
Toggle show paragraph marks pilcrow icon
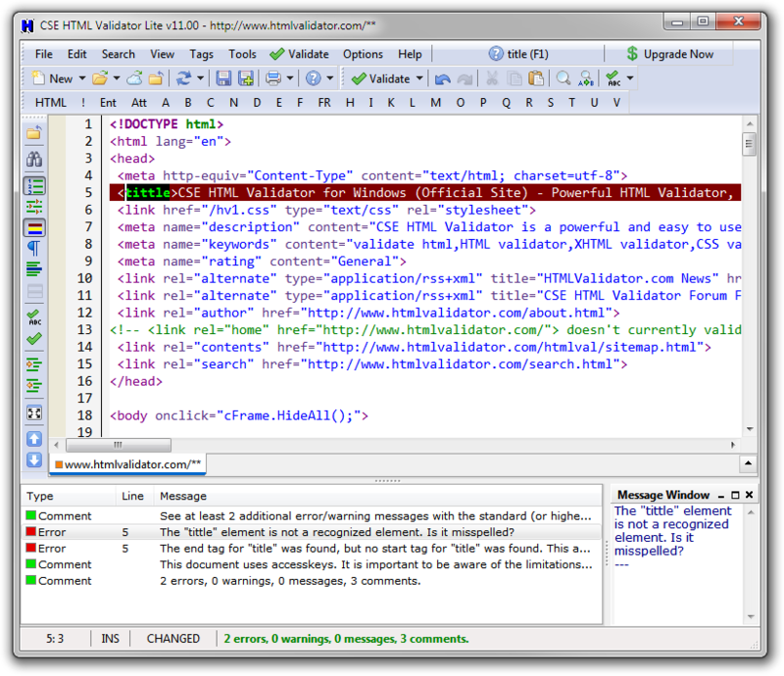point(34,248)
